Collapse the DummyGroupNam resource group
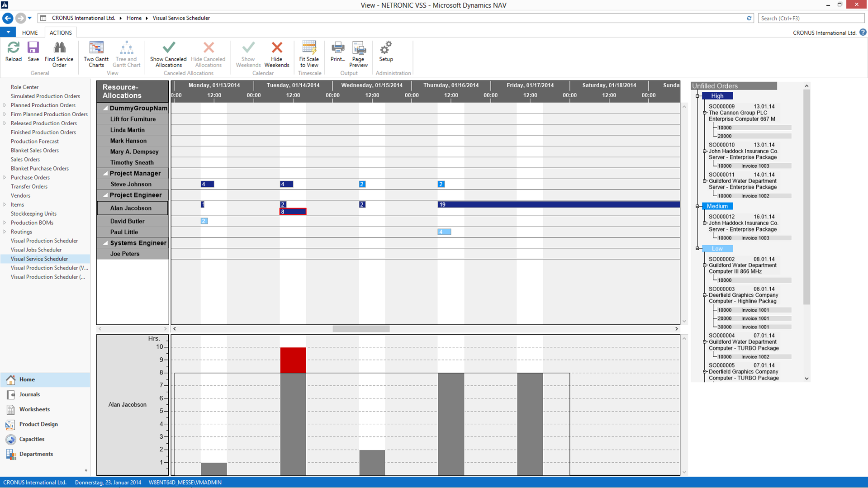 (105, 109)
